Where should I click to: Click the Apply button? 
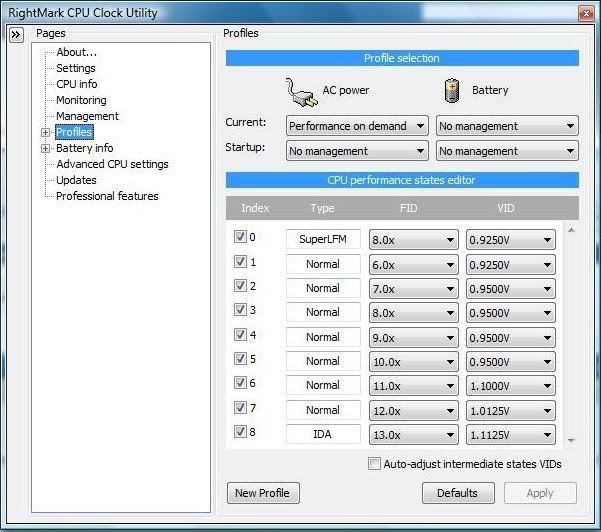pos(540,493)
